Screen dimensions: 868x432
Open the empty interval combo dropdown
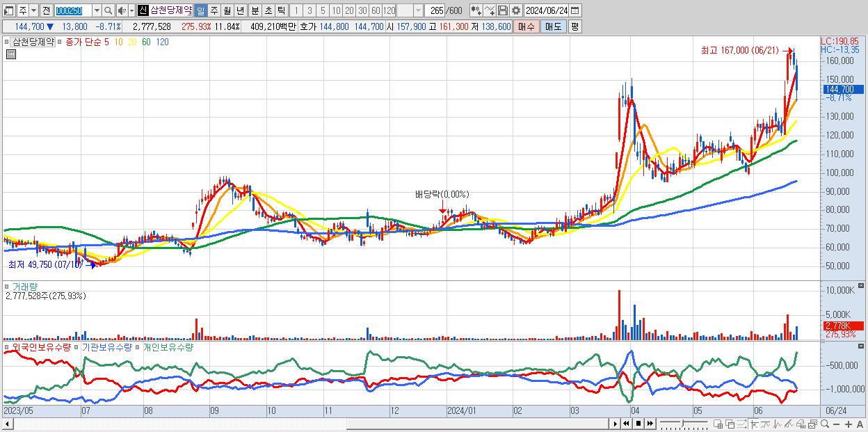coord(418,10)
